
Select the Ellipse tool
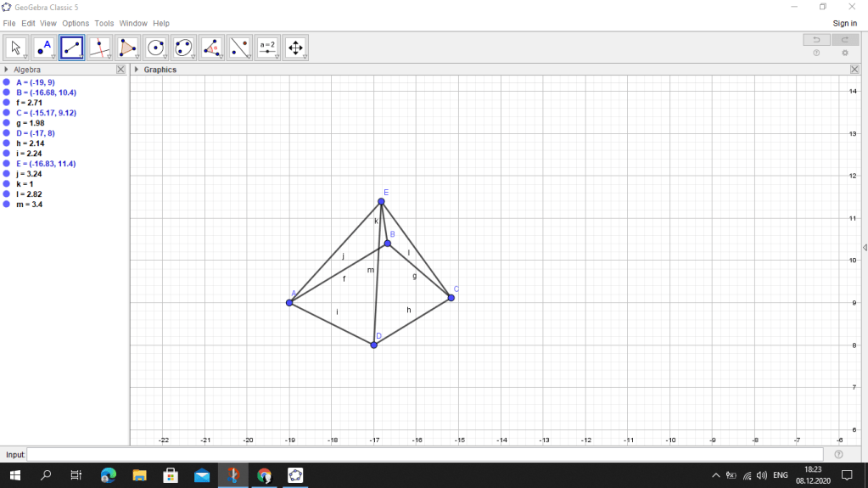184,48
